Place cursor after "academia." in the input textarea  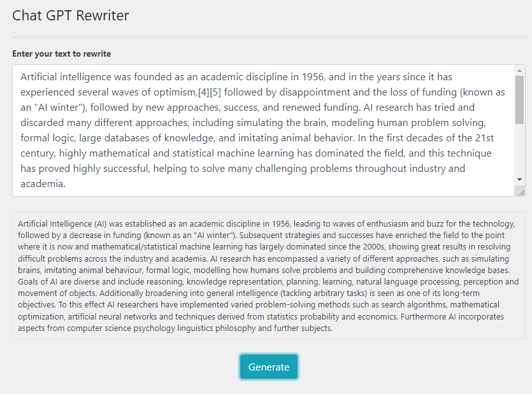(x=66, y=184)
